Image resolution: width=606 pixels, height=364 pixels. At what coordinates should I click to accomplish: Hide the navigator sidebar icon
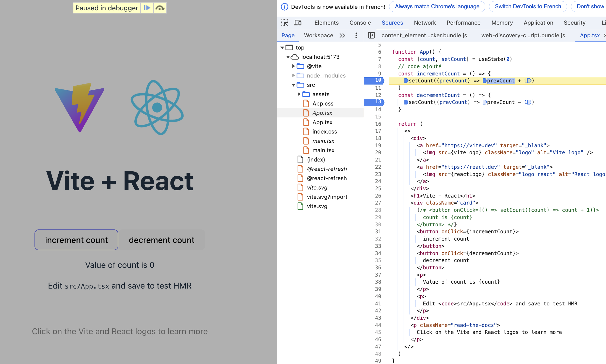371,36
